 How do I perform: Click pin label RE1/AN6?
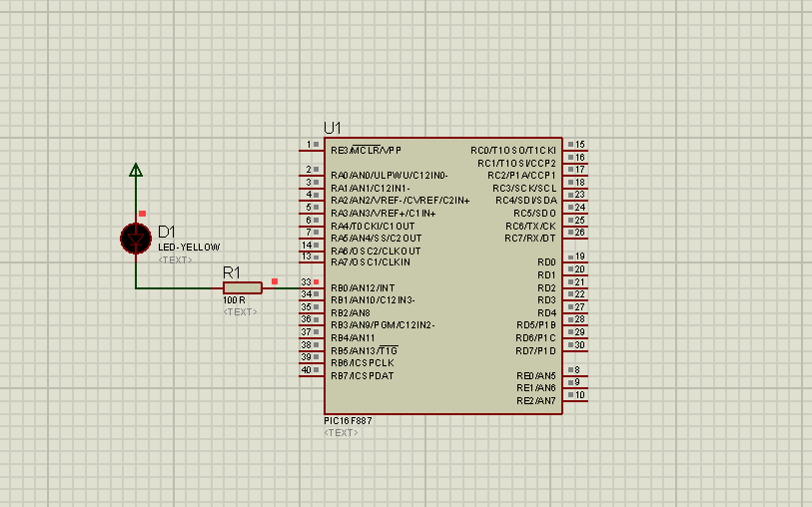point(536,387)
